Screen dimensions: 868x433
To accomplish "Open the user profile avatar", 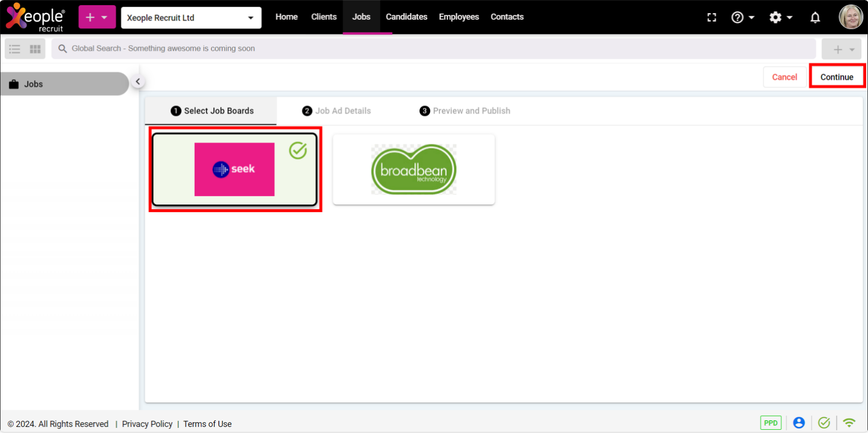I will [850, 17].
